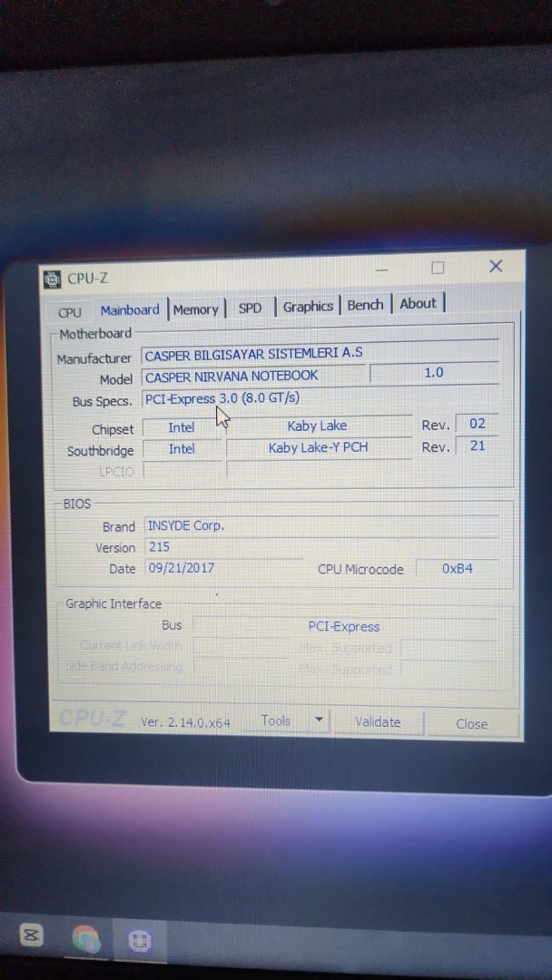
Task: Open Google Chrome from the taskbar
Action: (85, 938)
